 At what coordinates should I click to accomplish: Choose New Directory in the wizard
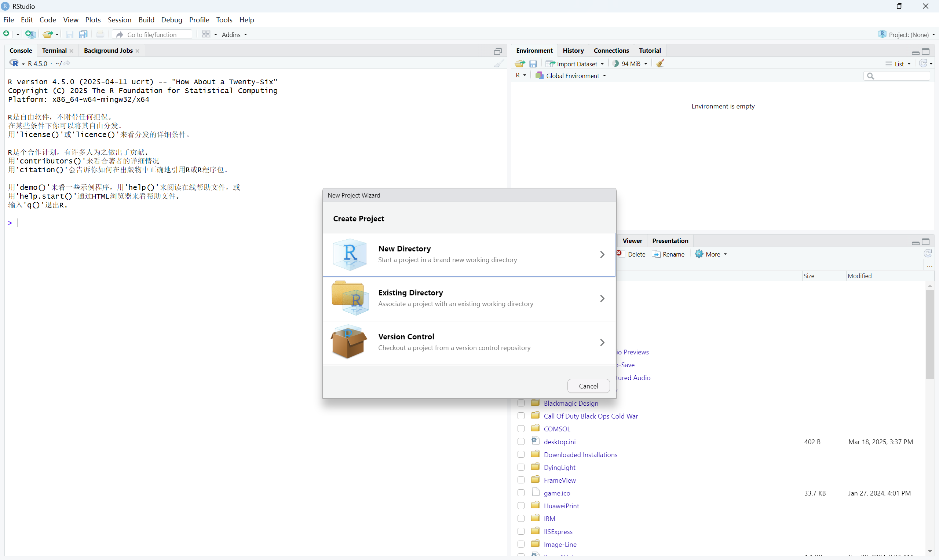[x=469, y=255]
